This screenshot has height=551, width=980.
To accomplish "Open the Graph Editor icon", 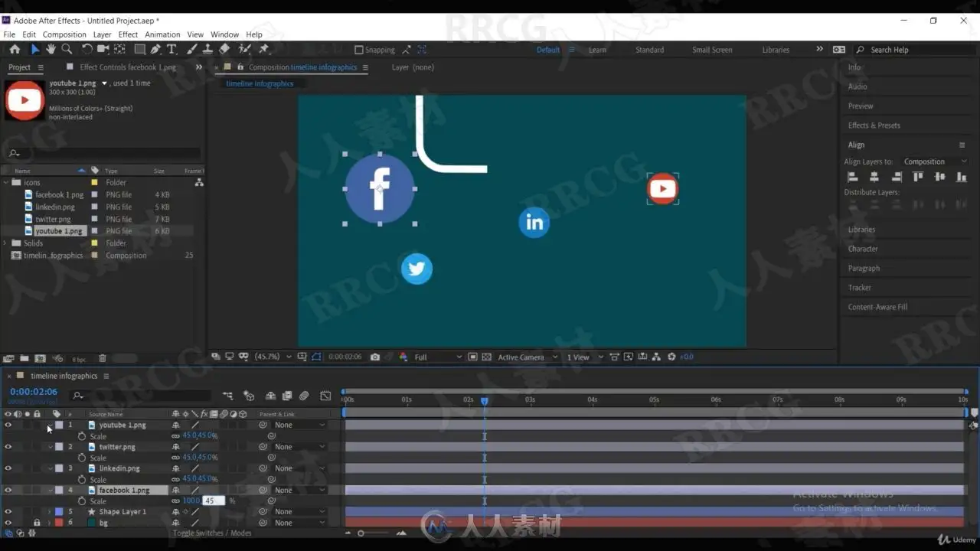I will [x=325, y=396].
